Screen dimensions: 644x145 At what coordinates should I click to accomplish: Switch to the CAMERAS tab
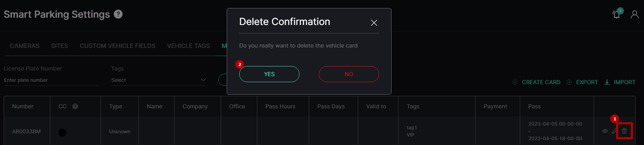coord(25,46)
